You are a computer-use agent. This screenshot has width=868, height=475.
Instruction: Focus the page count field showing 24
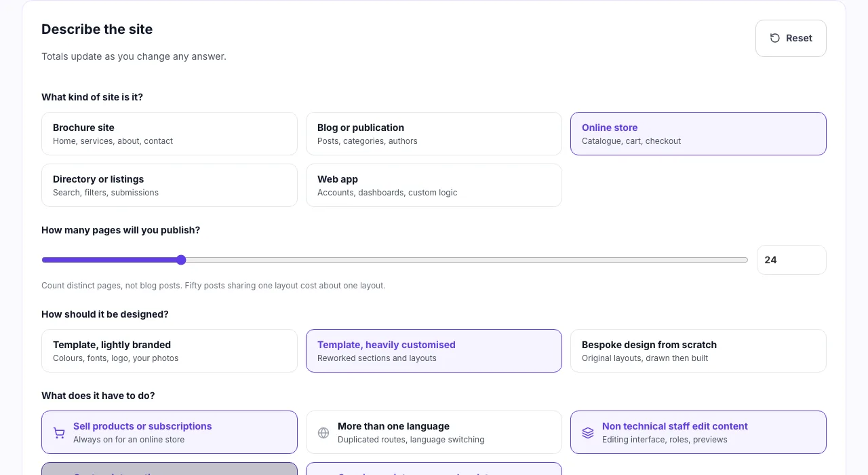coord(791,260)
